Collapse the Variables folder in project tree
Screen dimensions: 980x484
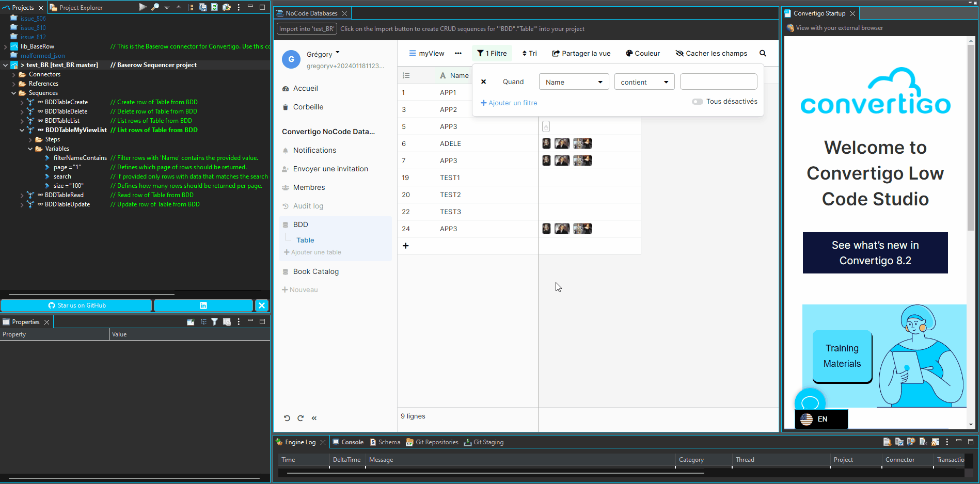click(x=30, y=149)
